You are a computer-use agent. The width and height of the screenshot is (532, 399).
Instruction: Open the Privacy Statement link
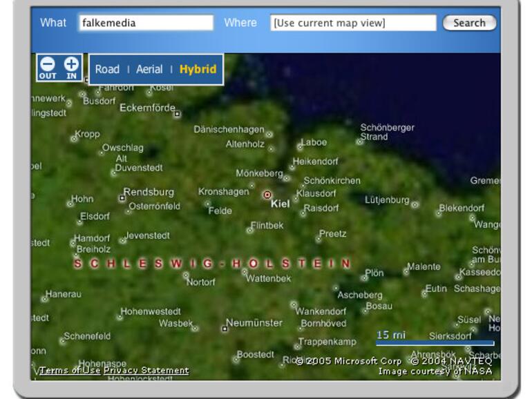click(x=146, y=371)
